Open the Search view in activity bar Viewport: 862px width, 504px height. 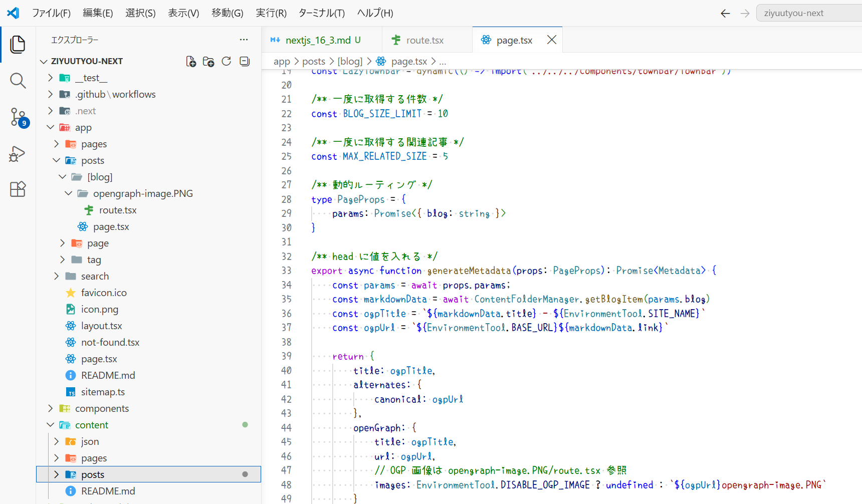pos(18,81)
